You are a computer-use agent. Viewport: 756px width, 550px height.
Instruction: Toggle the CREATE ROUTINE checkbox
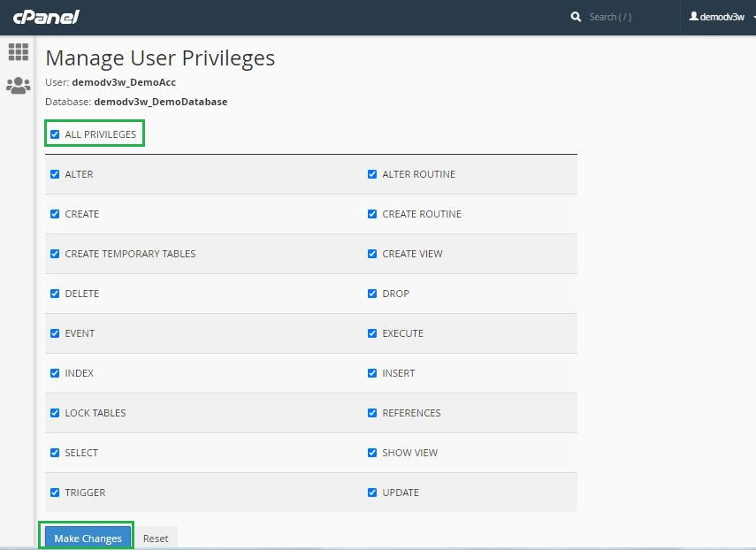(372, 214)
